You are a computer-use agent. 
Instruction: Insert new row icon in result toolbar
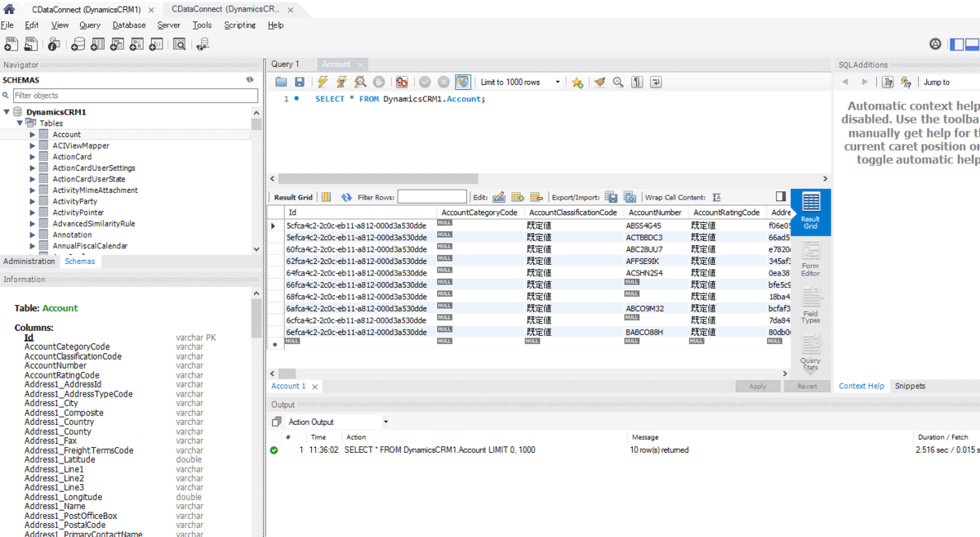[x=518, y=197]
